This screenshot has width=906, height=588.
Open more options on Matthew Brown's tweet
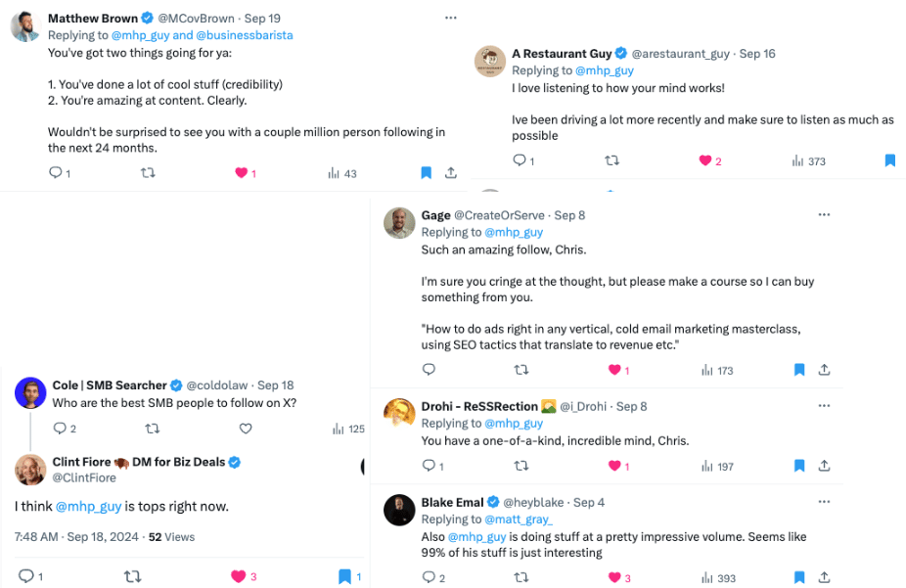(450, 18)
